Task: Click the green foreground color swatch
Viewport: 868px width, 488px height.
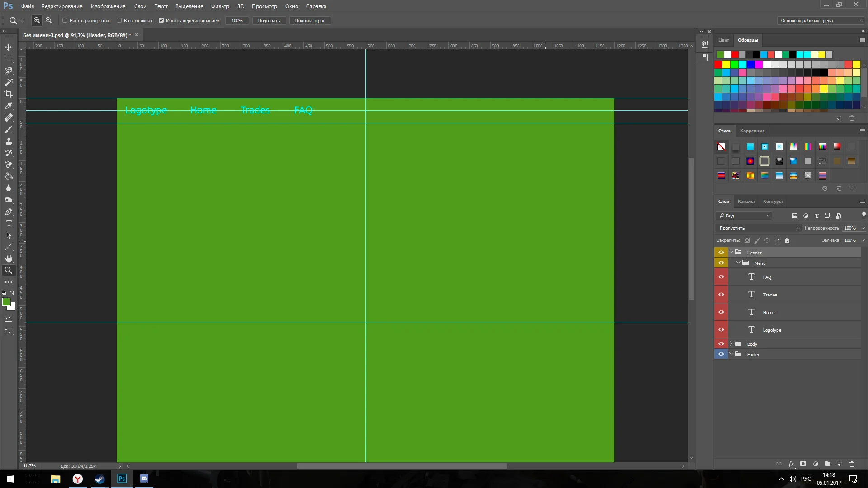Action: pos(6,302)
